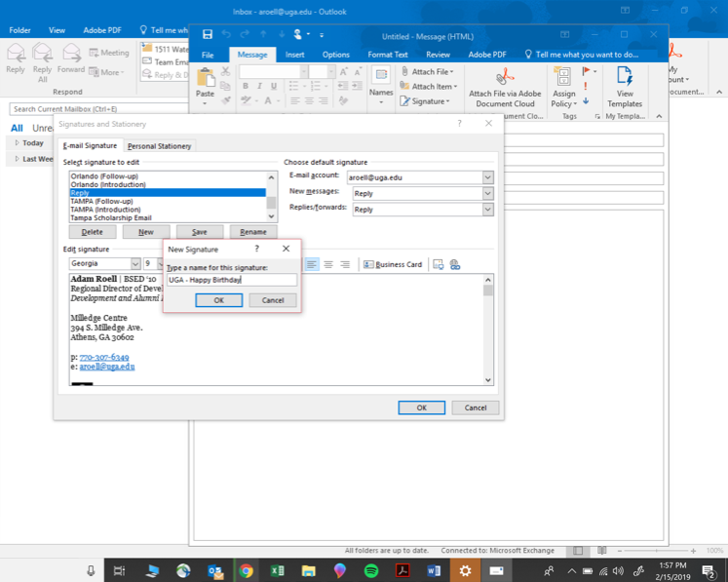Click the insert picture icon in signature editor
This screenshot has height=582, width=728.
click(438, 264)
